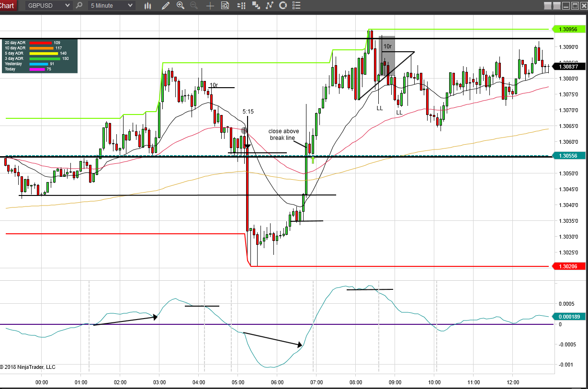Enable the crosshair cursor tool
Viewport: 588px width, 389px height.
(210, 6)
